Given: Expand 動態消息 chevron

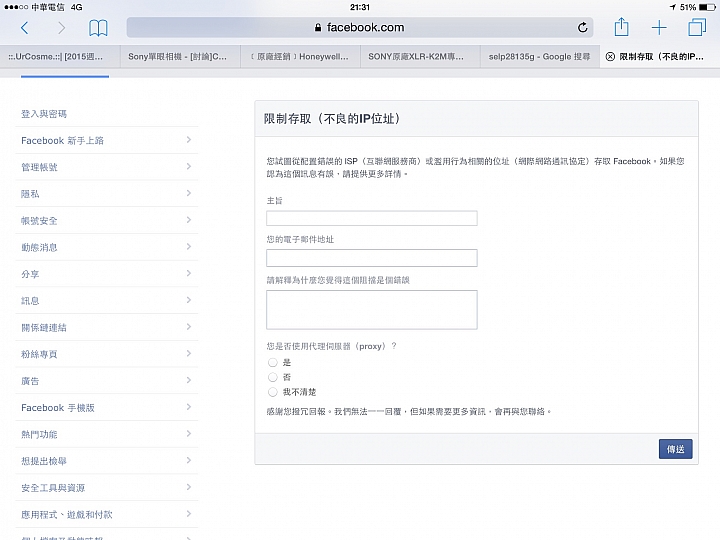Looking at the screenshot, I should click(189, 247).
